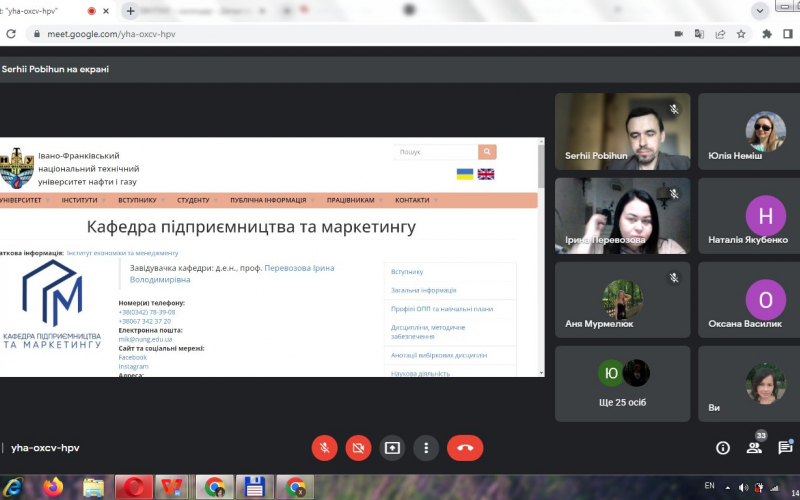Open Opera browser from the taskbar
This screenshot has height=500, width=800.
[134, 488]
